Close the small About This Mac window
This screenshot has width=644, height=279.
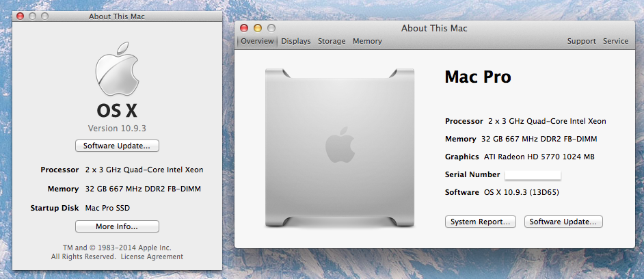point(20,16)
